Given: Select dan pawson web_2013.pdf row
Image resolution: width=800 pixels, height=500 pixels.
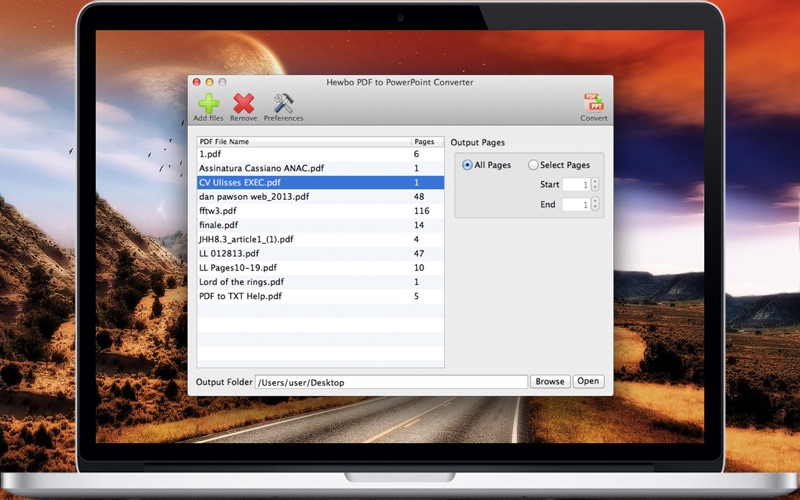Looking at the screenshot, I should (x=320, y=196).
